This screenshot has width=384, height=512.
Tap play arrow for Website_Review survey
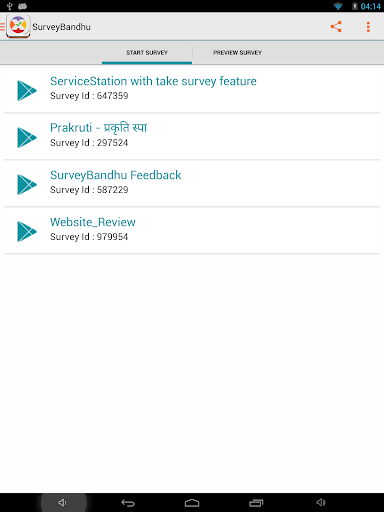27,231
